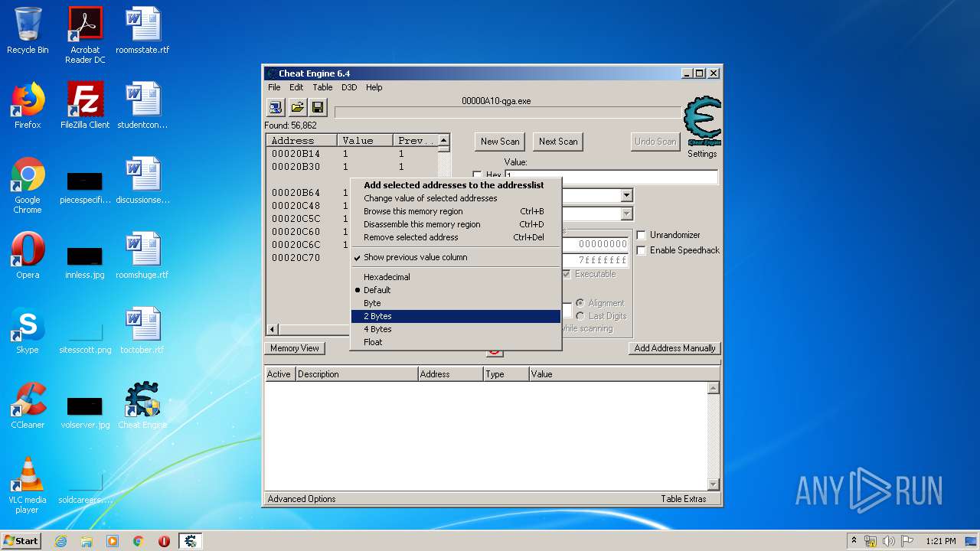
Task: Click the Next Scan button
Action: (558, 142)
